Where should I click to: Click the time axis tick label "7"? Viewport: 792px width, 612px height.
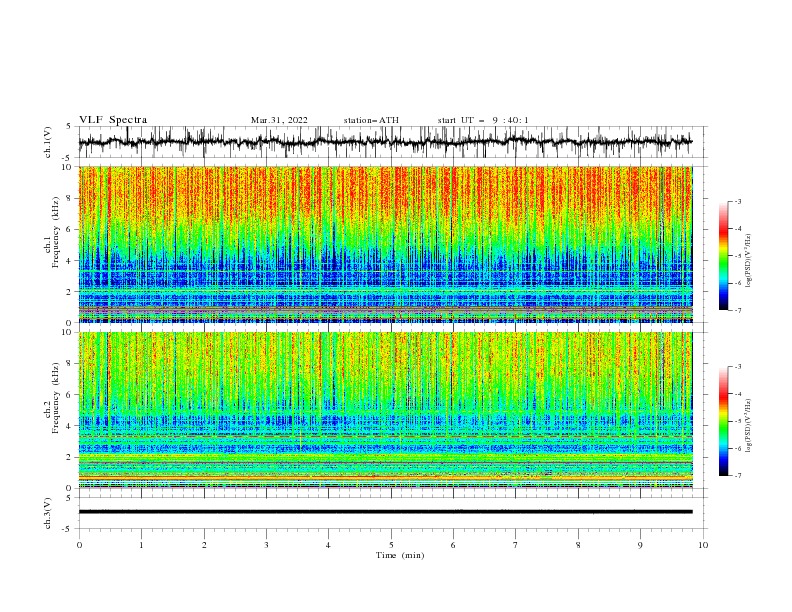[x=516, y=545]
